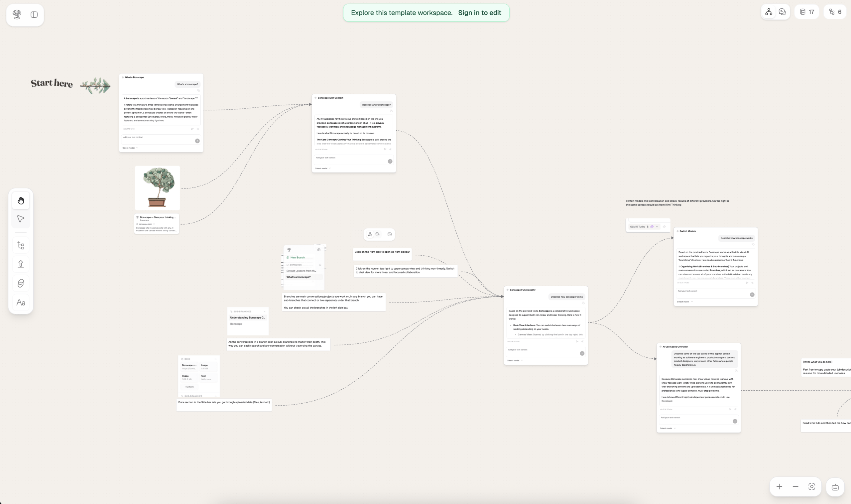Open the assistant bot icon
The width and height of the screenshot is (851, 504).
point(835,487)
